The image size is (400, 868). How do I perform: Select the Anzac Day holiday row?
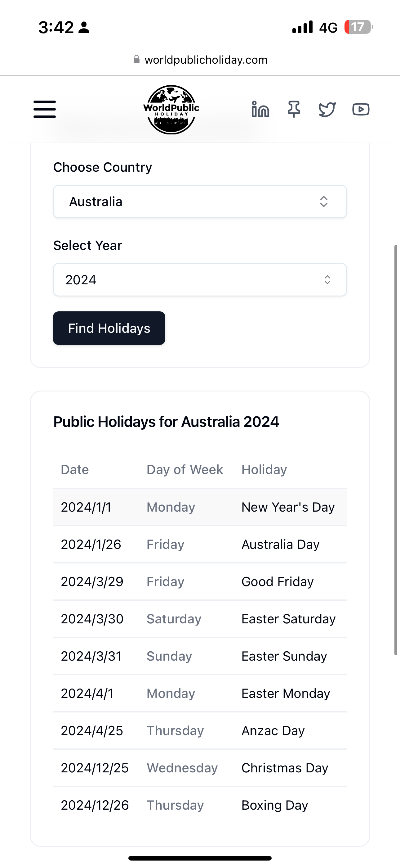pos(200,730)
